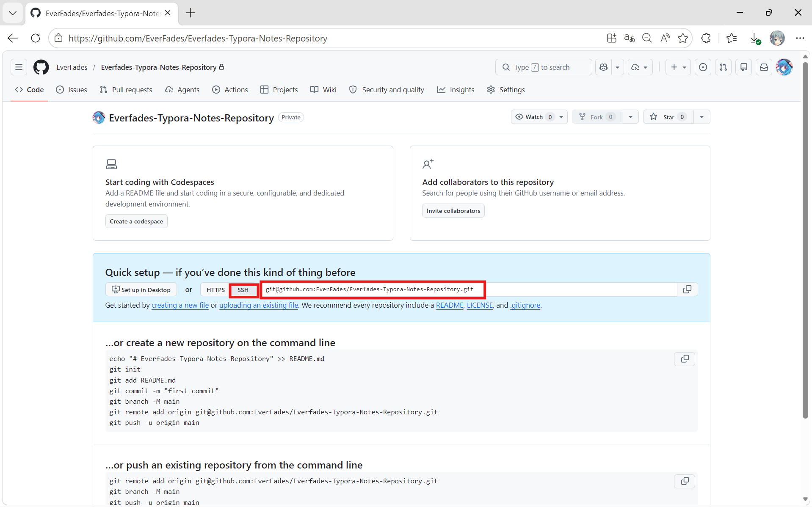Open the LICENSE recommendation link
Screen dimensions: 812x507
tap(480, 305)
